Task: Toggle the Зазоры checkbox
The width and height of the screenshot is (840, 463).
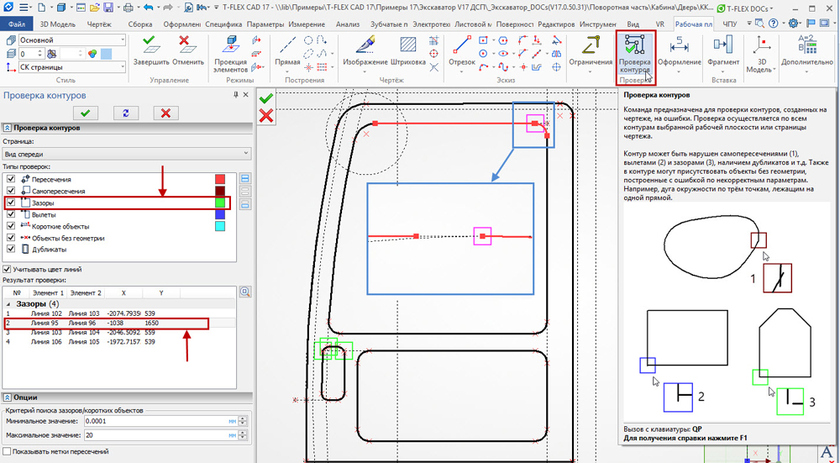Action: (x=11, y=202)
